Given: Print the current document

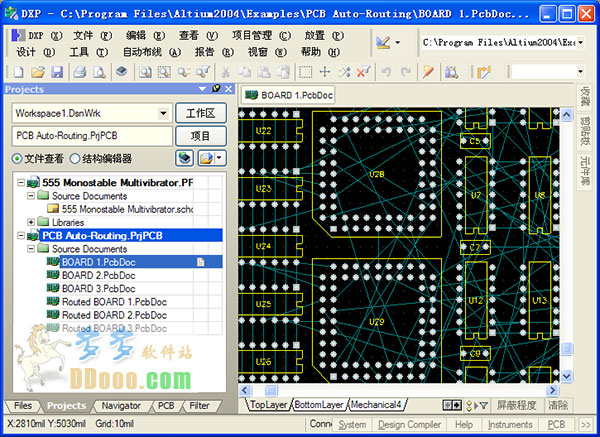Looking at the screenshot, I should pyautogui.click(x=80, y=72).
